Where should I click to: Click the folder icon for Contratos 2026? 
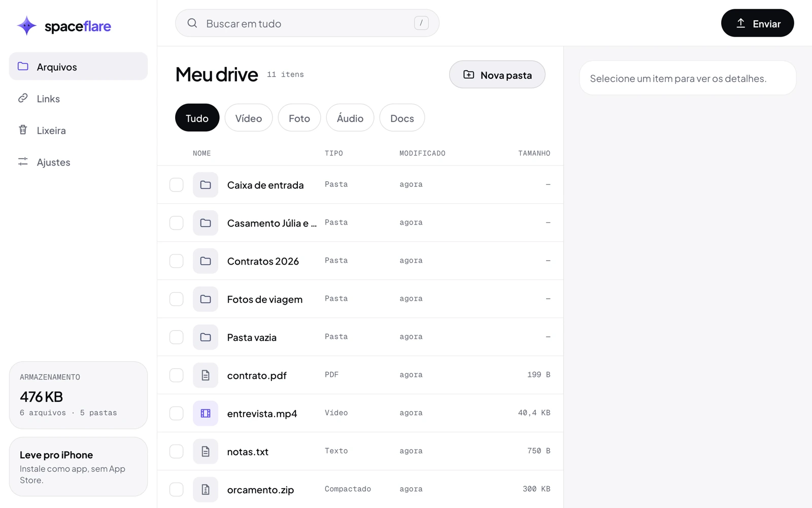tap(206, 261)
